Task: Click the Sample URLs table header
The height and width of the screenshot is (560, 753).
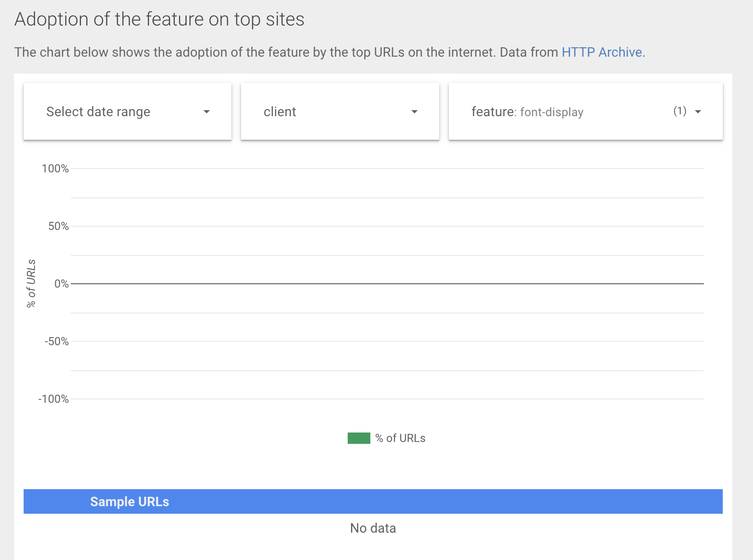Action: pyautogui.click(x=129, y=501)
